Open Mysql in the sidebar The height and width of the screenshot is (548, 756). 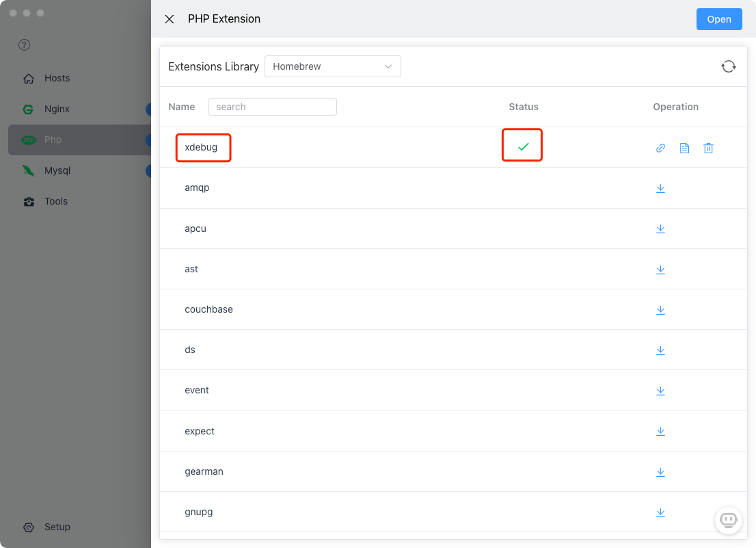click(x=79, y=171)
